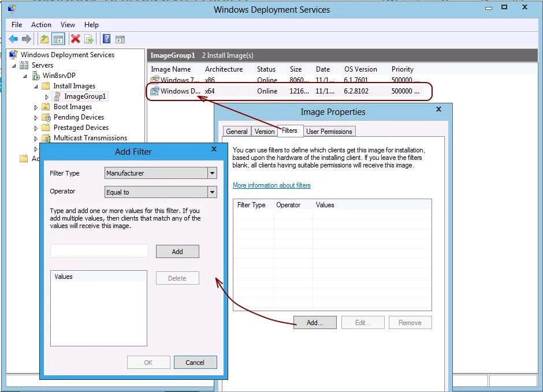Go up one level in toolbar

pos(44,39)
